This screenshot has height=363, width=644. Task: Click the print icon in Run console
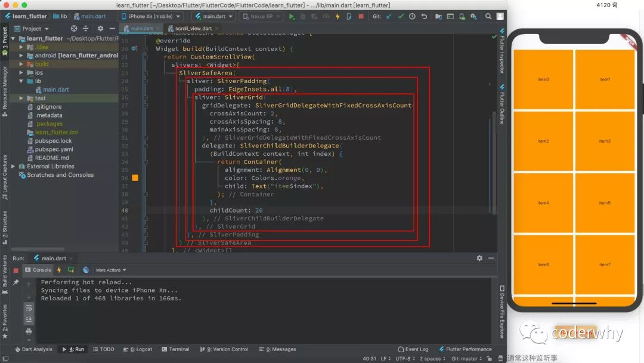point(29,331)
